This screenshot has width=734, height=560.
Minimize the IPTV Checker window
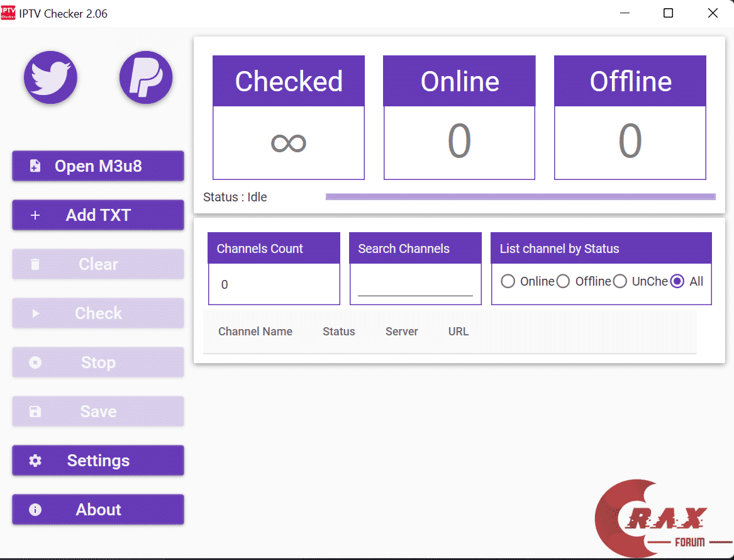[625, 13]
